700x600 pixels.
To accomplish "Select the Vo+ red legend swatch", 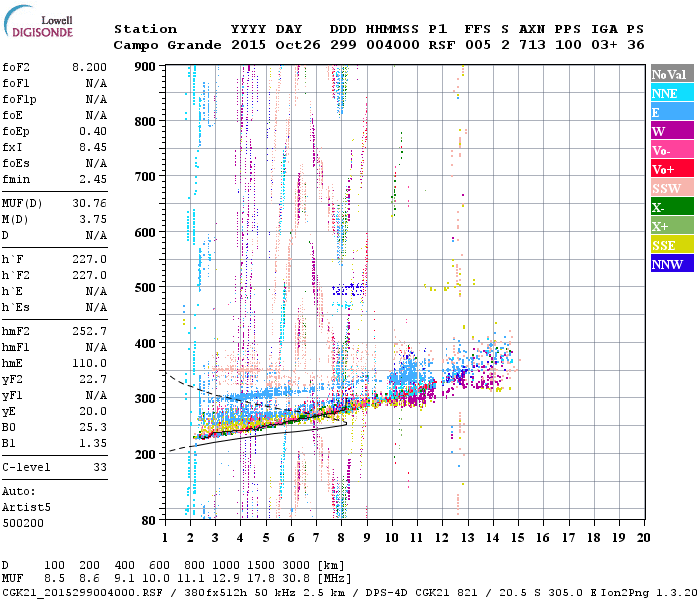I will [672, 169].
